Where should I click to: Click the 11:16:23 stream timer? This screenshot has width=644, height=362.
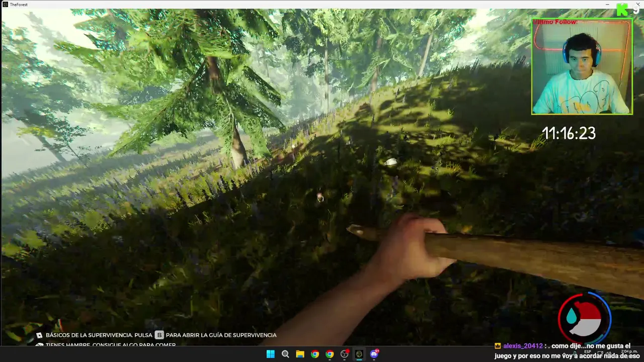[x=569, y=133]
